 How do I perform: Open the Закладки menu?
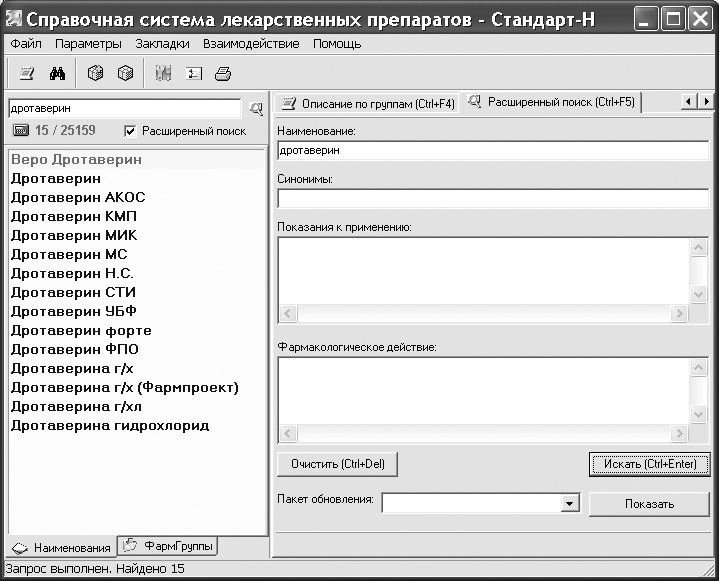161,44
